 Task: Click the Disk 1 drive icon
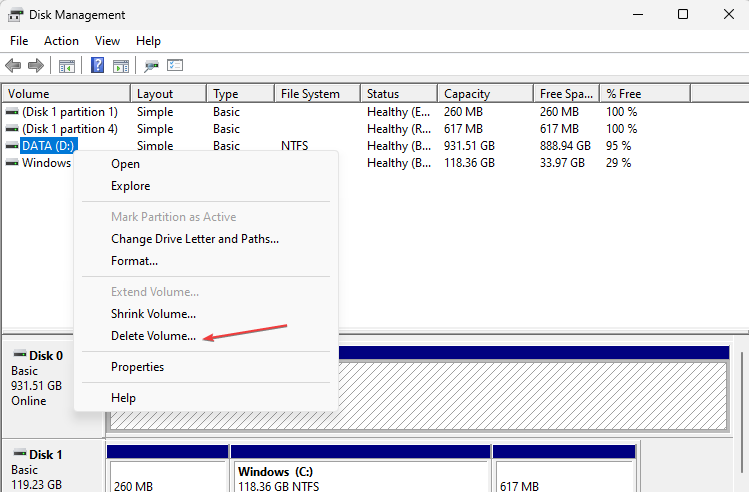click(20, 453)
